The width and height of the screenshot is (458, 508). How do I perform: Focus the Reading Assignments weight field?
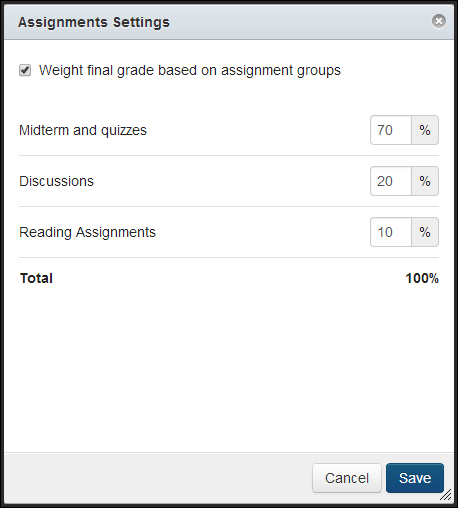click(391, 232)
